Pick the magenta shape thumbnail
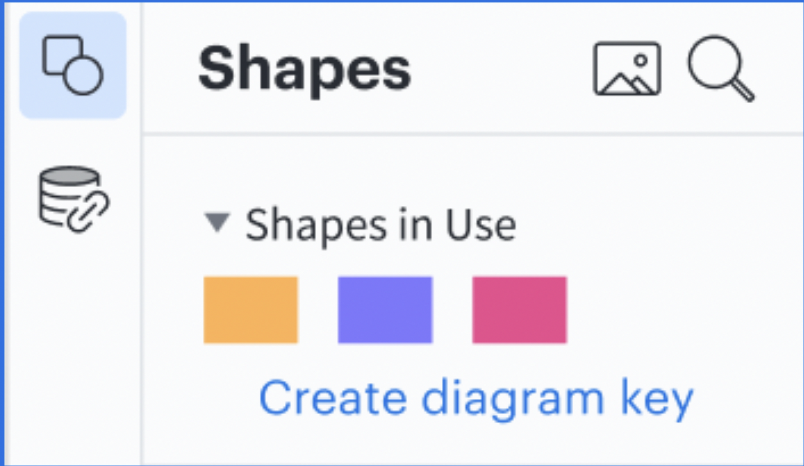This screenshot has height=466, width=804. point(519,310)
